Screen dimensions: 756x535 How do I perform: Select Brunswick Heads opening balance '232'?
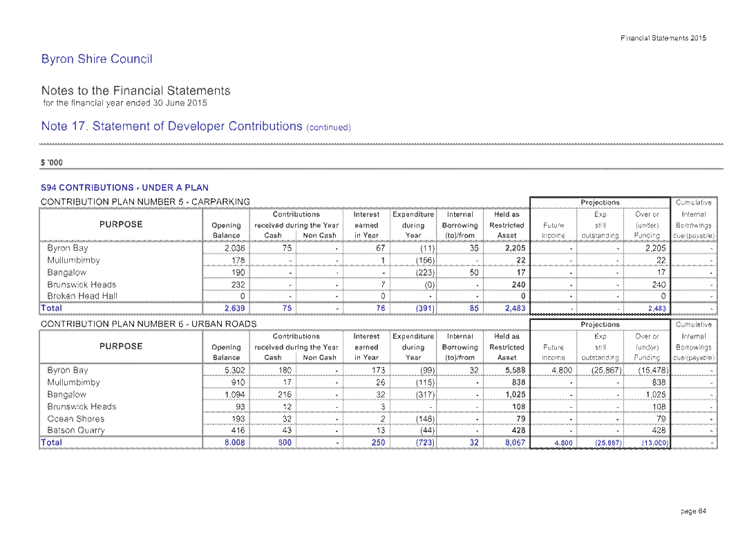(x=238, y=285)
